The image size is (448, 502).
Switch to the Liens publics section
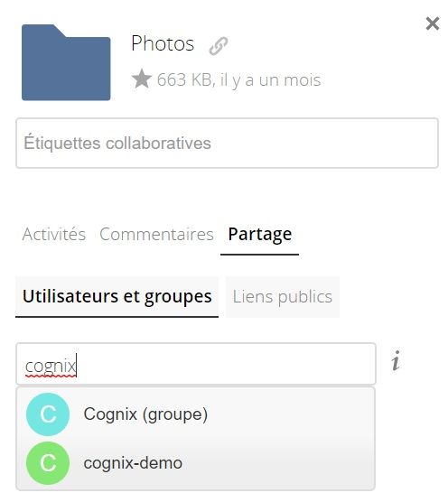pos(283,297)
